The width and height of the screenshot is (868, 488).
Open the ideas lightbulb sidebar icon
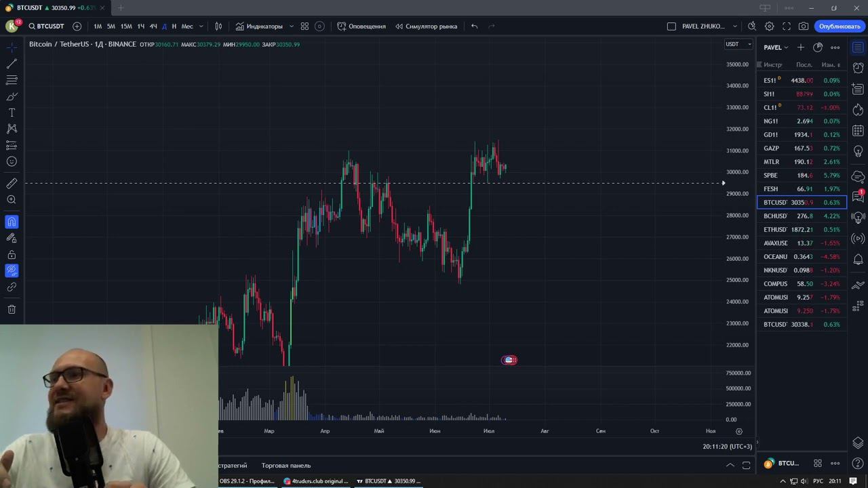[858, 151]
